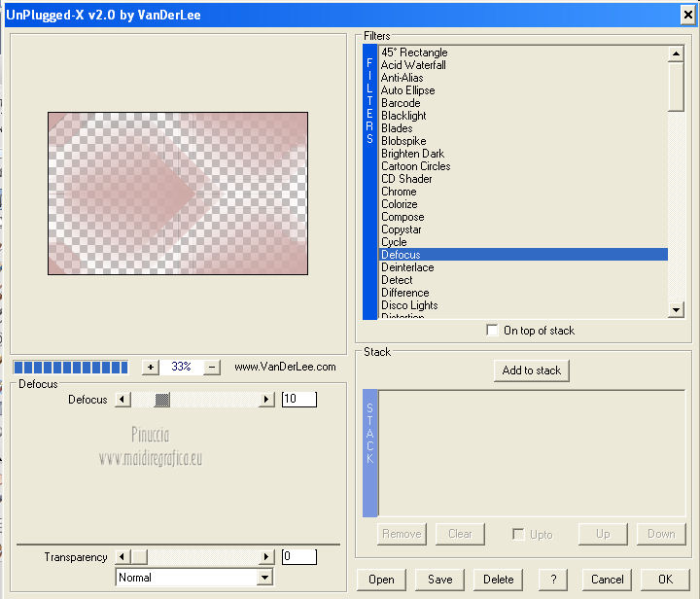The image size is (700, 599).
Task: Click the empty stack list area
Action: pyautogui.click(x=532, y=453)
